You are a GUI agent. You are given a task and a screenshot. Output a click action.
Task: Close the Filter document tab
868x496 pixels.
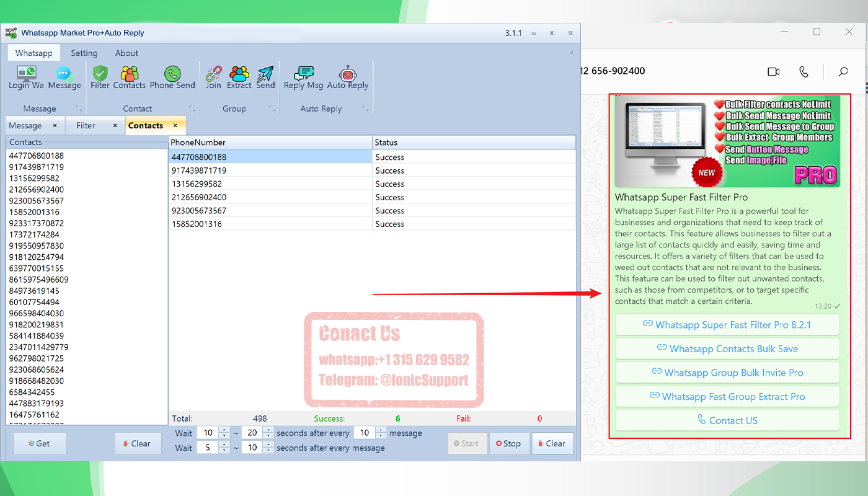[x=115, y=125]
